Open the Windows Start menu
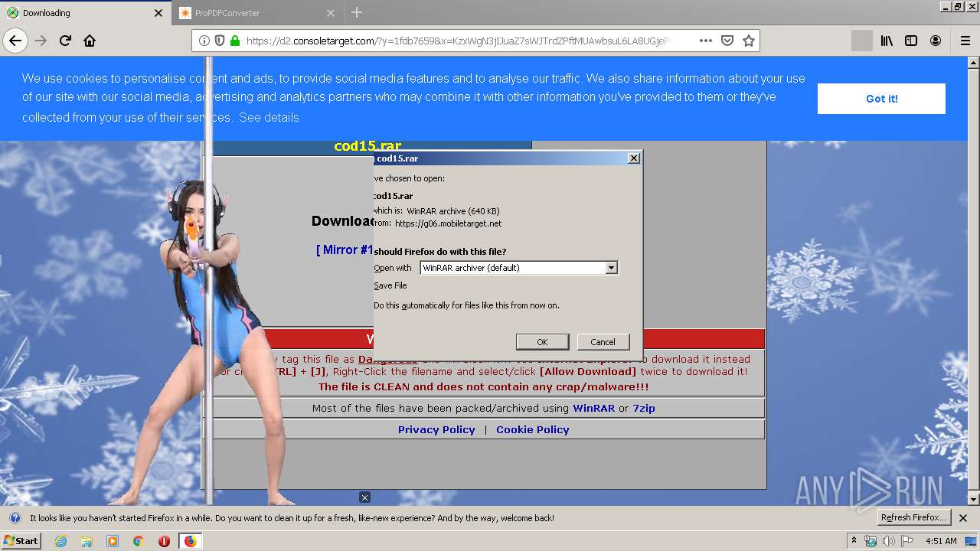 click(21, 540)
